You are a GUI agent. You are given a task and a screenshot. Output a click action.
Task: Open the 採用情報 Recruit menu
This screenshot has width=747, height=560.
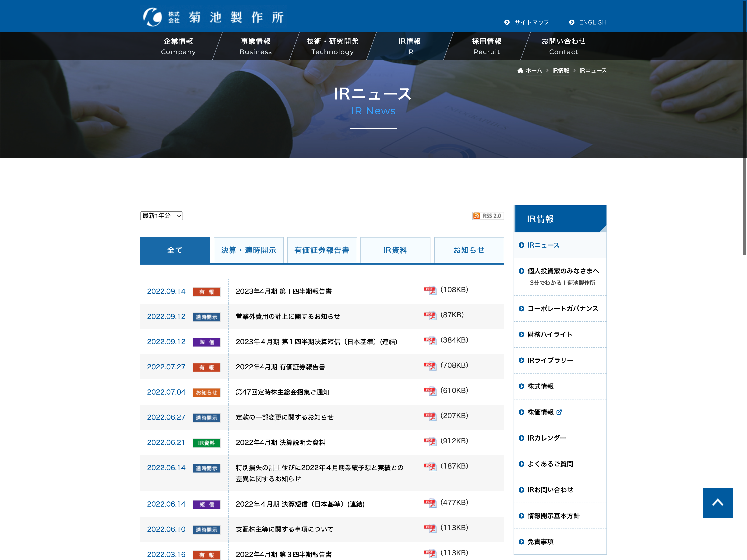coord(486,46)
